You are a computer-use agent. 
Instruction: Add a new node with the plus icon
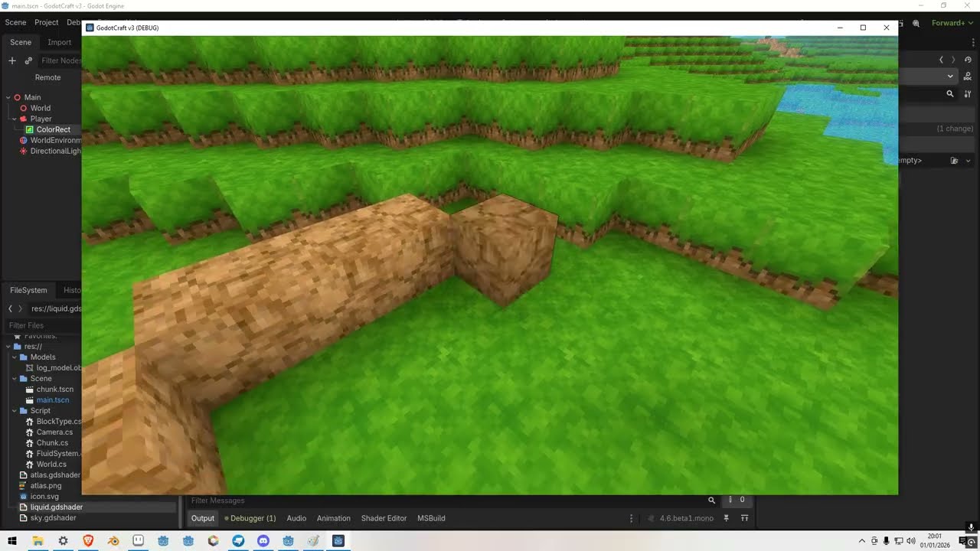[12, 60]
